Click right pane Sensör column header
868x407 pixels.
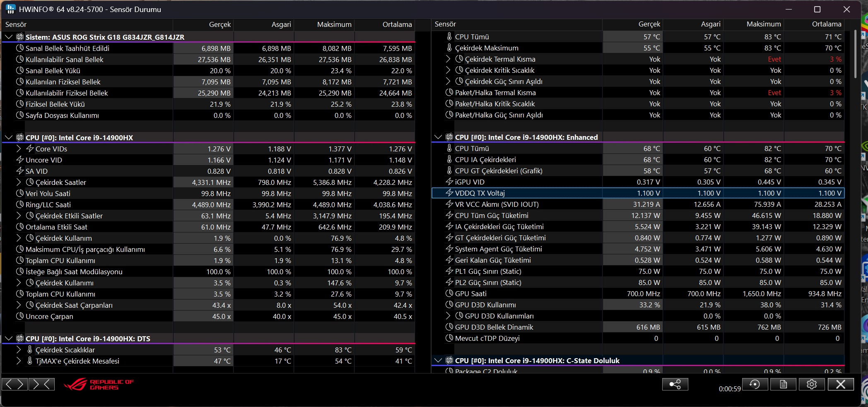pos(517,24)
